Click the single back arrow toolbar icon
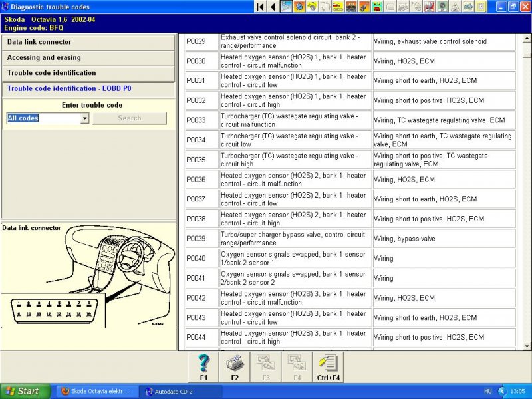 [x=273, y=7]
